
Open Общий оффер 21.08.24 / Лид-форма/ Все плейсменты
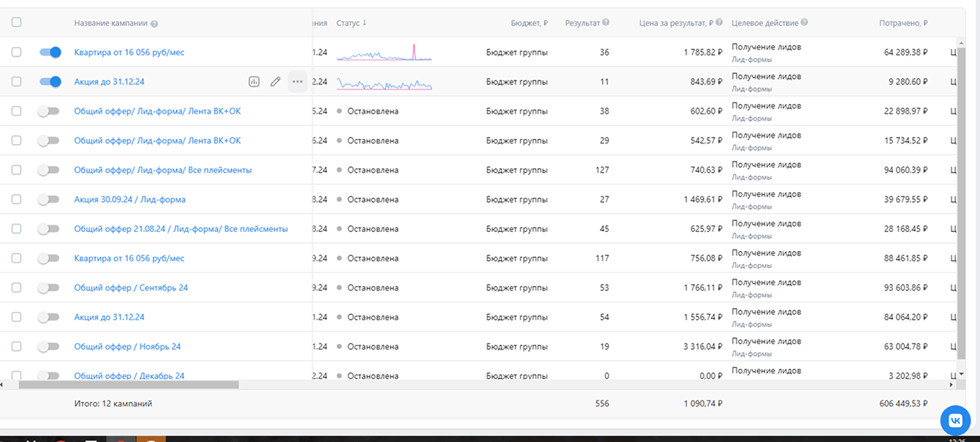[181, 229]
